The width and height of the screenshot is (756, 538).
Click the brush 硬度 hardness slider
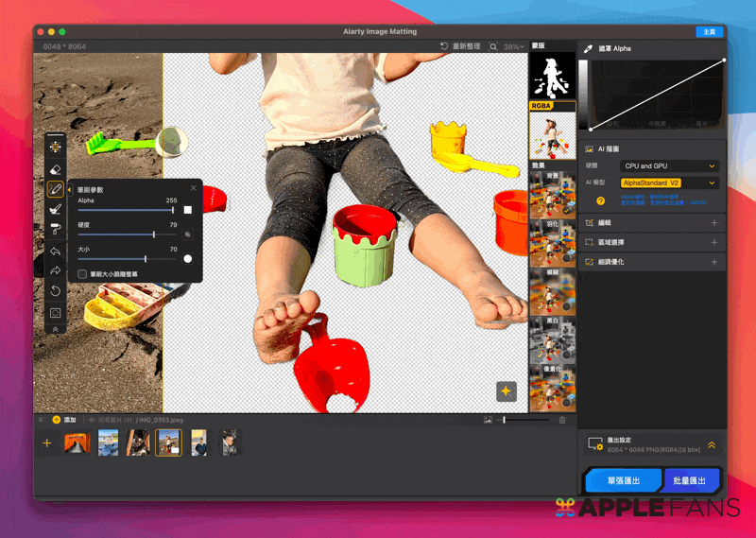coord(127,234)
